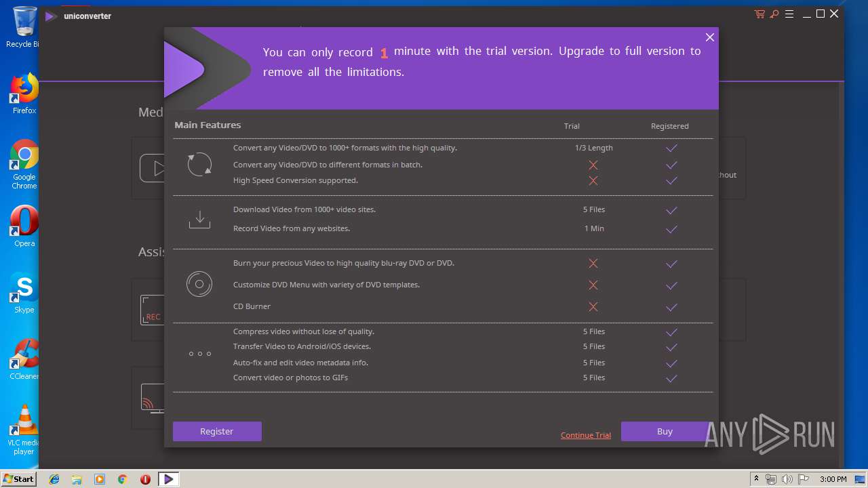The height and width of the screenshot is (488, 868).
Task: Click the volume speaker tray icon
Action: [x=787, y=479]
